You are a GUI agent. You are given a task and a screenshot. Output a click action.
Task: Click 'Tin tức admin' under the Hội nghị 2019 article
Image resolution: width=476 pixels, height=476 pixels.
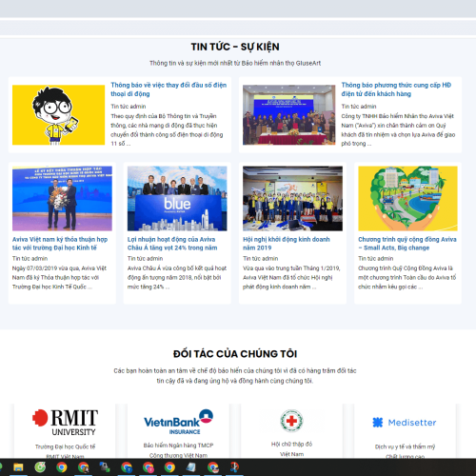[261, 259]
